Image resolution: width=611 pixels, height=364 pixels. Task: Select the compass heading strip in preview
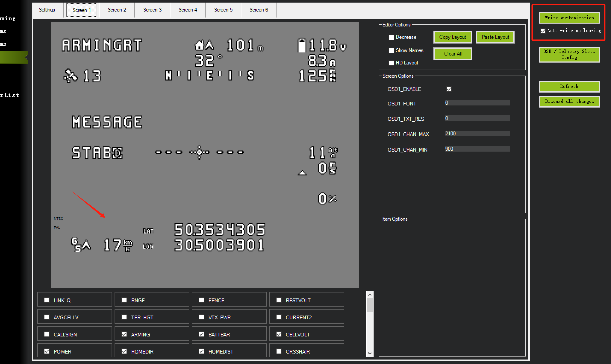click(x=209, y=76)
